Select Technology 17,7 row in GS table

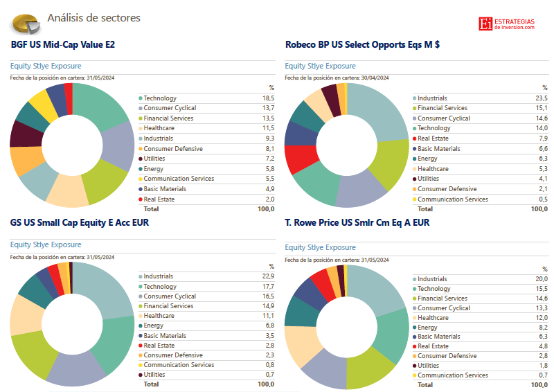tap(206, 287)
